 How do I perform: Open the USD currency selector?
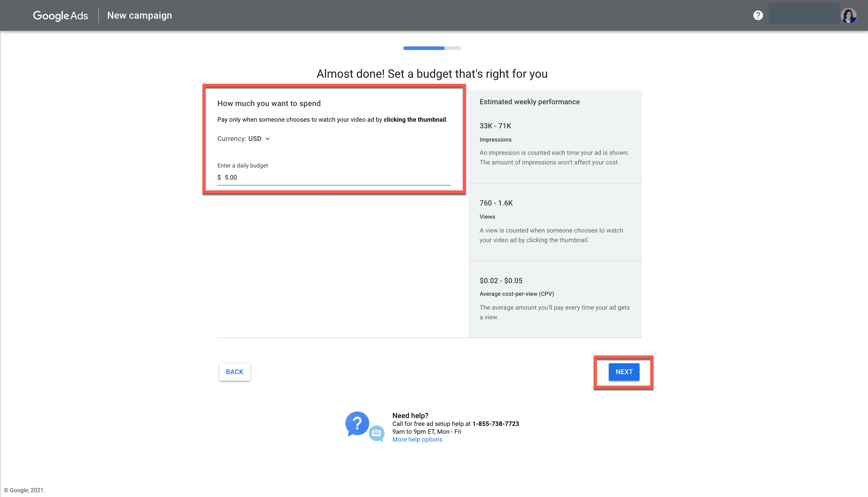(255, 139)
